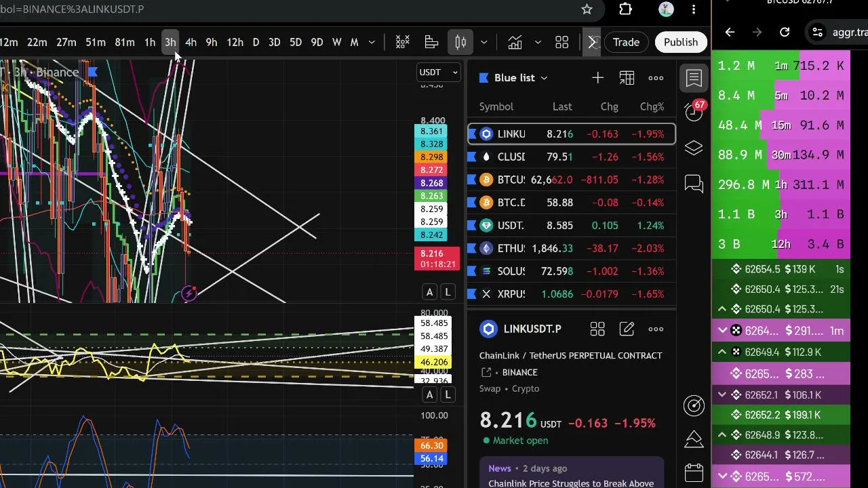The height and width of the screenshot is (488, 868).
Task: Toggle the SOLUS row blue flag
Action: coord(473,271)
